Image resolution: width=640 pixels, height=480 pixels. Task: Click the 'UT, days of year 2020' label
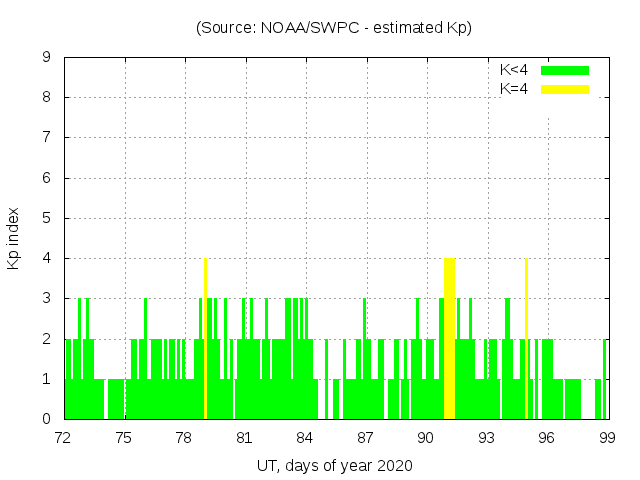pyautogui.click(x=334, y=466)
